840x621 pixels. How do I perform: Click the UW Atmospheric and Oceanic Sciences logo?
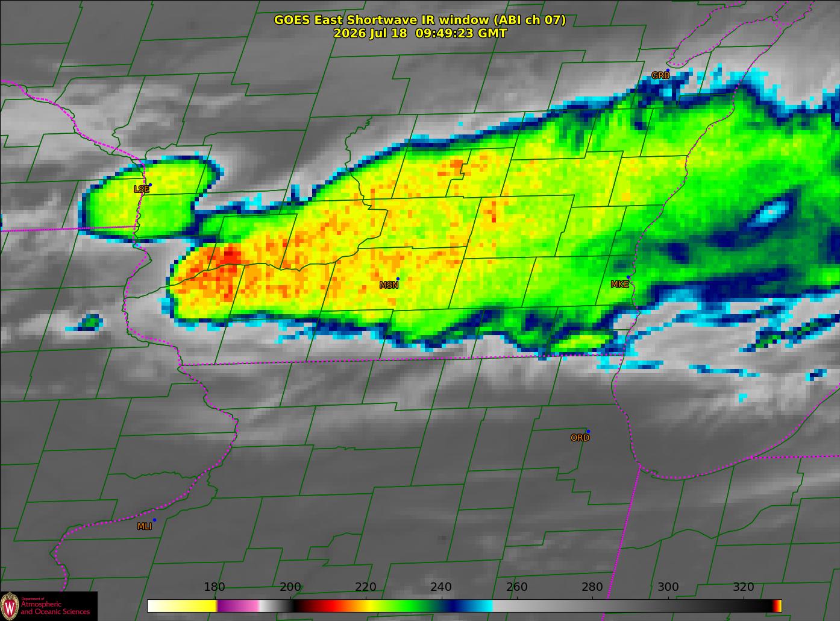point(48,605)
